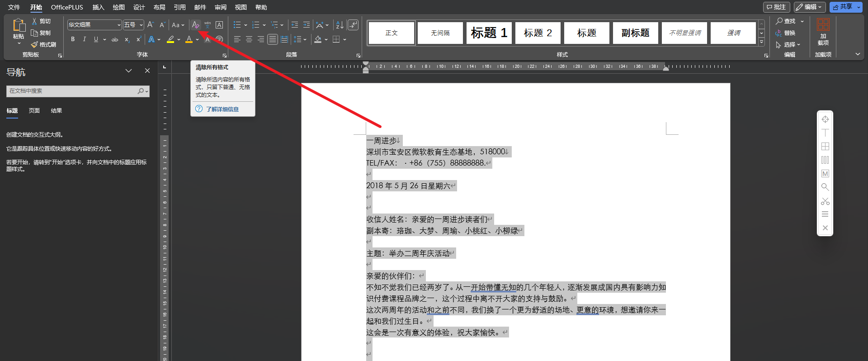The width and height of the screenshot is (868, 361).
Task: Click the Decrease Font Size icon
Action: click(x=163, y=25)
